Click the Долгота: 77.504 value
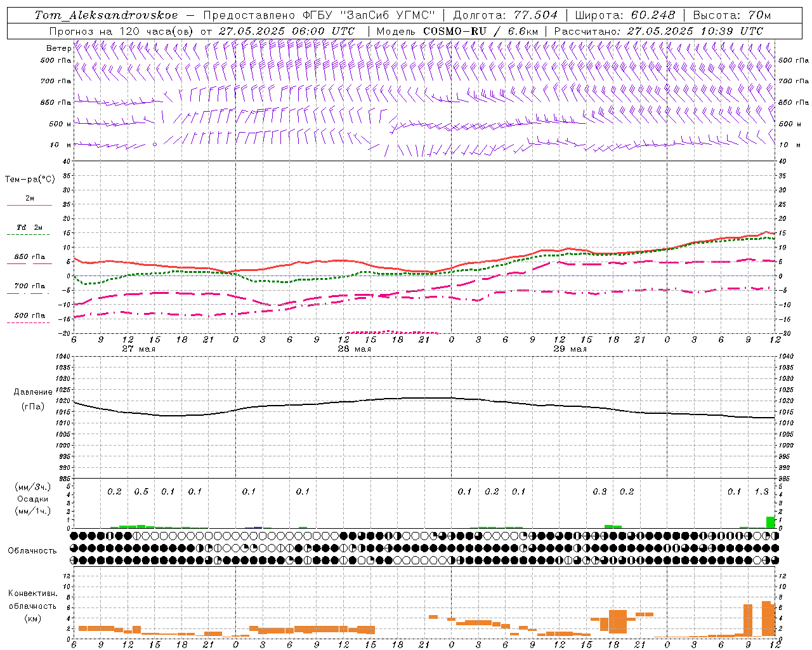This screenshot has height=650, width=812. [x=506, y=15]
